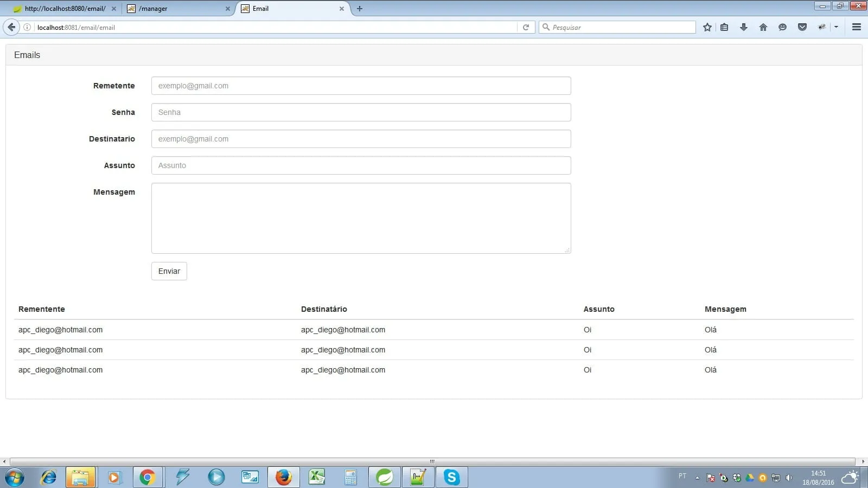
Task: Open the Downloads arrow icon
Action: 744,27
